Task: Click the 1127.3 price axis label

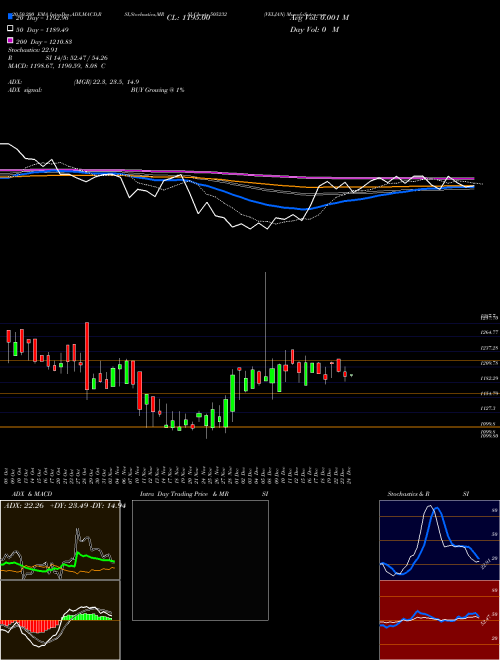Action: click(x=489, y=408)
